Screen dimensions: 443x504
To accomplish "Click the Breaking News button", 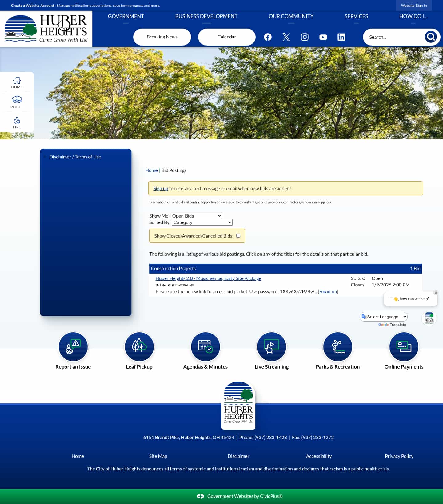I will pos(162,37).
